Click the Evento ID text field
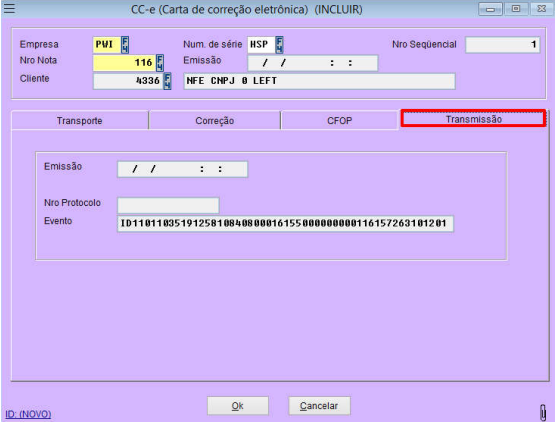 click(x=285, y=224)
